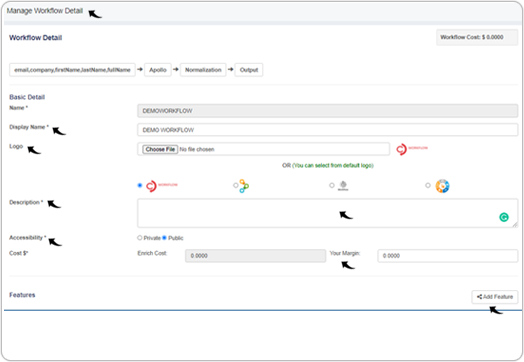
Task: Click the Enrich Cost label
Action: 152,253
